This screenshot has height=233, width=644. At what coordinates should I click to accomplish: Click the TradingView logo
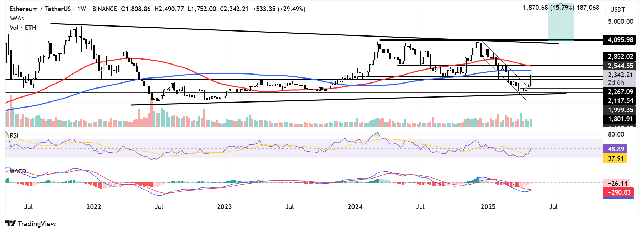coord(31,224)
